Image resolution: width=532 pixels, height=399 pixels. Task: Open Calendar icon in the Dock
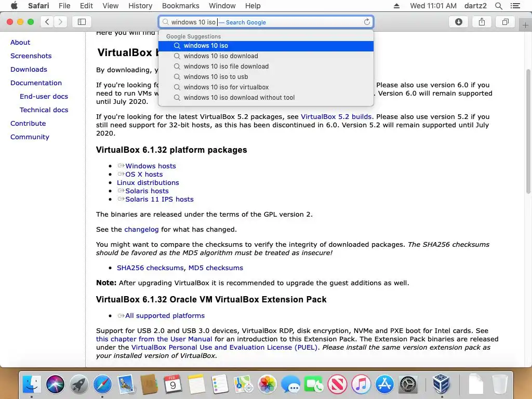coord(173,384)
